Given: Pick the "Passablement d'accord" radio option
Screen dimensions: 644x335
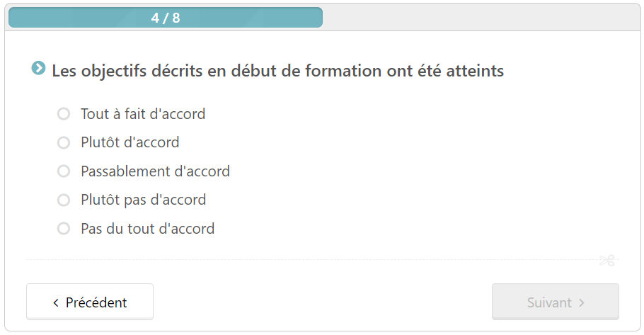Looking at the screenshot, I should coord(64,171).
